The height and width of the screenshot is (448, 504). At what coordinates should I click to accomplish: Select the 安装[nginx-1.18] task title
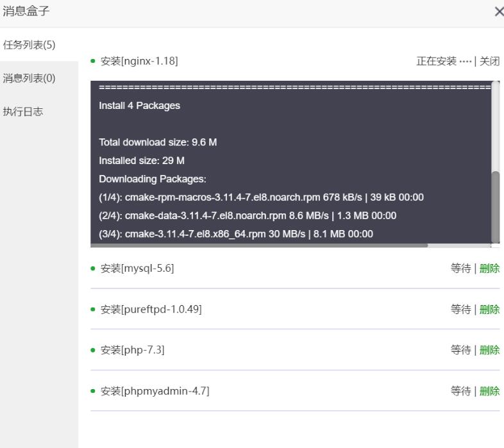139,61
